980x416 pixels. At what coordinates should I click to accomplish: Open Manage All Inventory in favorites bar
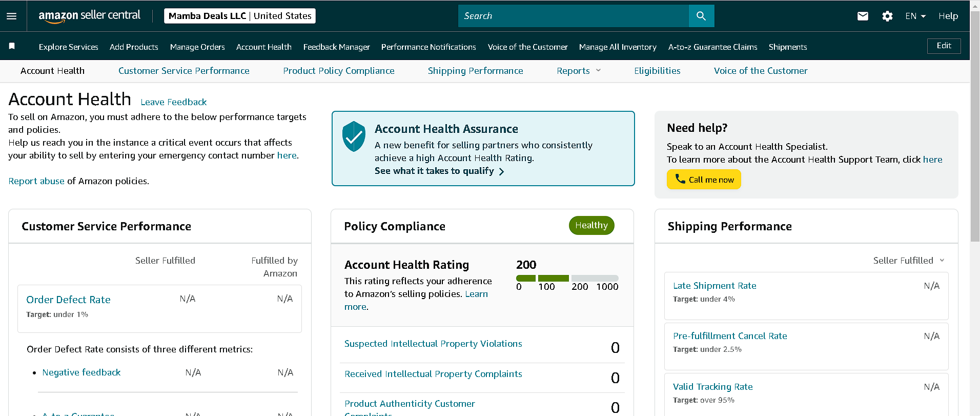[x=618, y=47]
